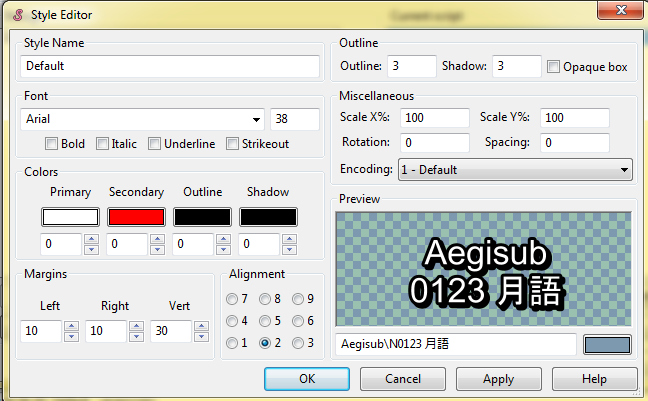Click the Shadow color alpha value field

pyautogui.click(x=260, y=244)
